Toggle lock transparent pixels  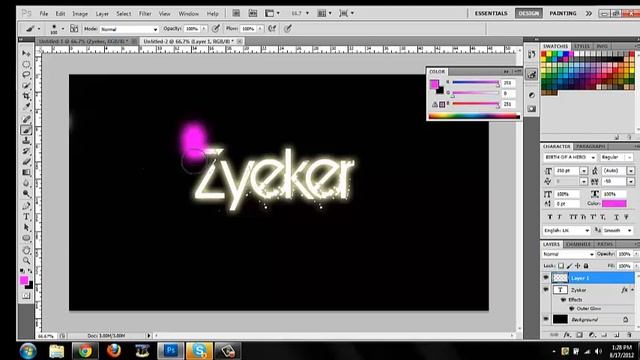pyautogui.click(x=561, y=266)
